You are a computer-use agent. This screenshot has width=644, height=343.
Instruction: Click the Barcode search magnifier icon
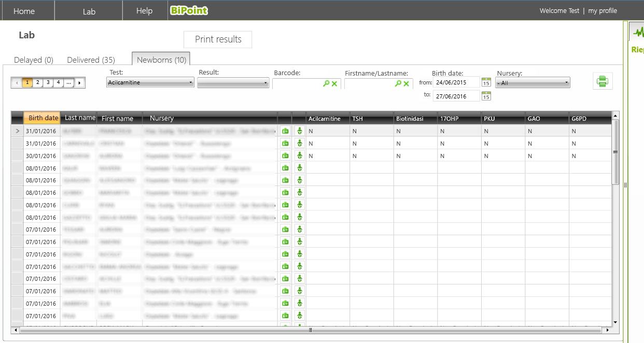(x=326, y=83)
